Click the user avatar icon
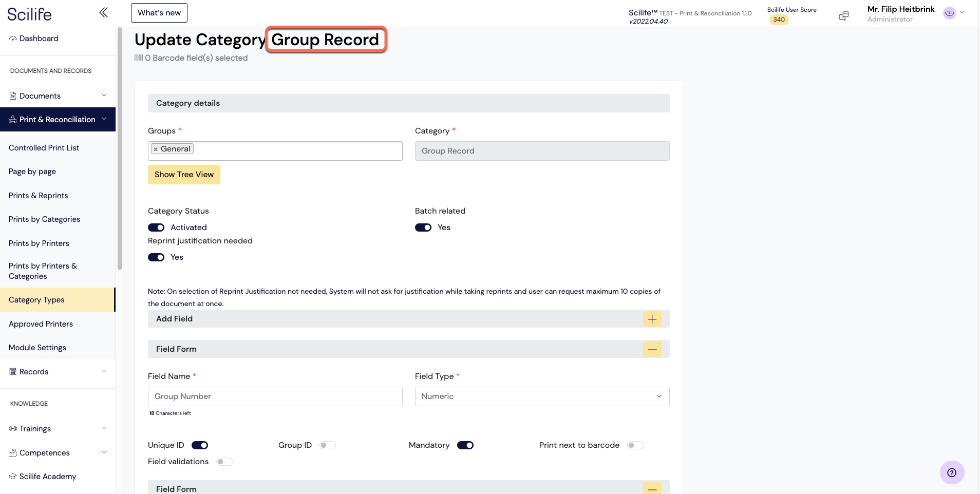This screenshot has height=494, width=980. point(949,13)
